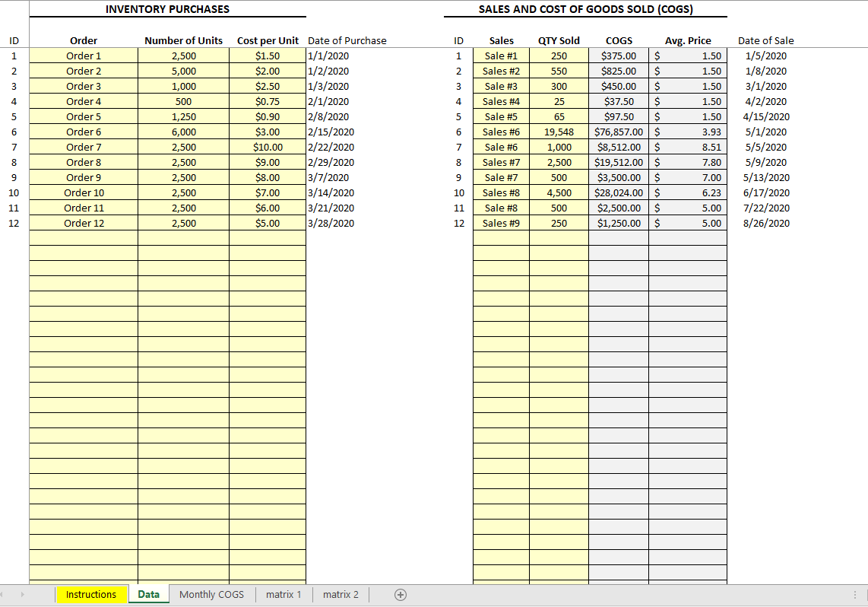868x607 pixels.
Task: Click the Cost per Unit $10.00 cell
Action: [268, 147]
